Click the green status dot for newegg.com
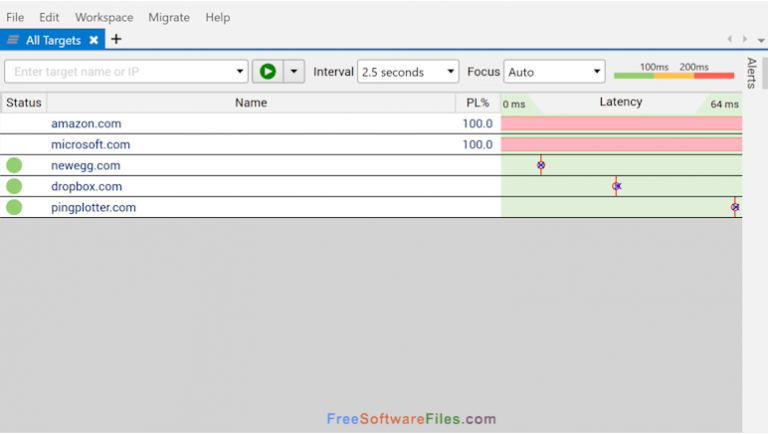 pyautogui.click(x=14, y=166)
